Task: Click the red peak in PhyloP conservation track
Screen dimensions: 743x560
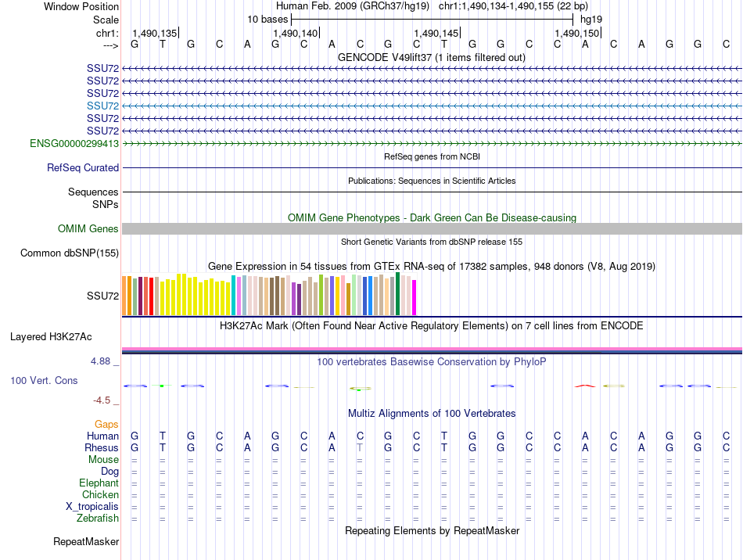Action: point(584,386)
